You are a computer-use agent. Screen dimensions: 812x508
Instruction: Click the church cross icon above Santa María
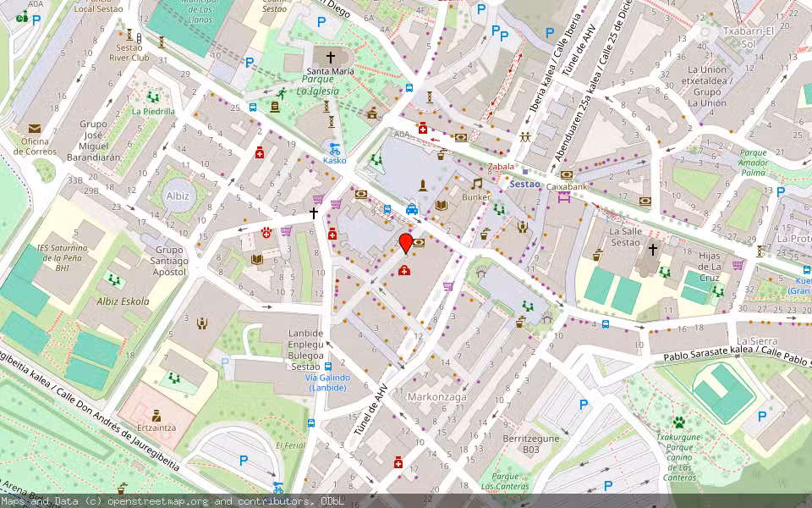click(x=331, y=57)
